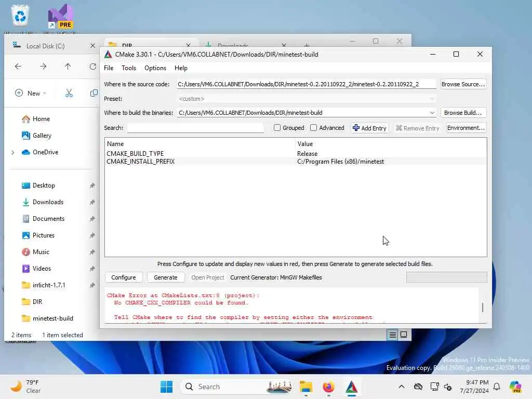
Task: Unpin Pictures using its pin icon
Action: (x=92, y=235)
